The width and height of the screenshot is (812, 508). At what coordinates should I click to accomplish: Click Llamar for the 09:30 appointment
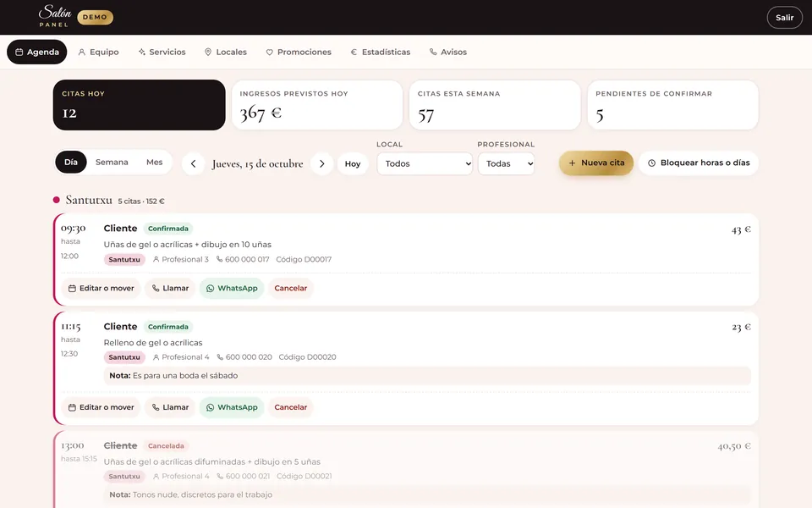click(x=170, y=288)
